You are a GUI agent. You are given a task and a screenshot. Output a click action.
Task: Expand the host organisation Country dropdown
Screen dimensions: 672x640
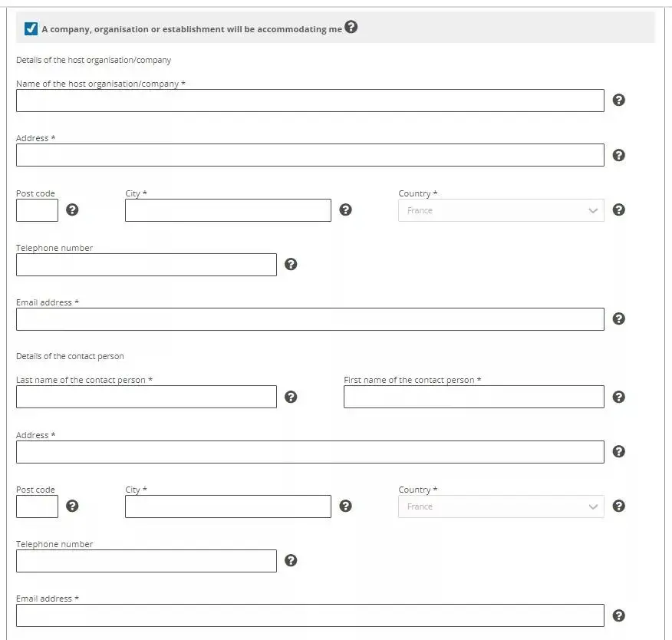click(501, 210)
